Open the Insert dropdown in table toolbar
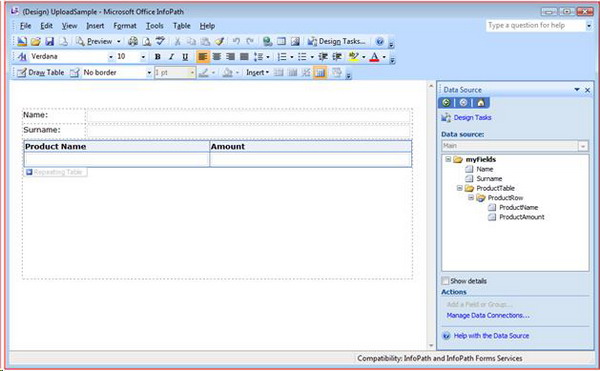 coord(257,73)
